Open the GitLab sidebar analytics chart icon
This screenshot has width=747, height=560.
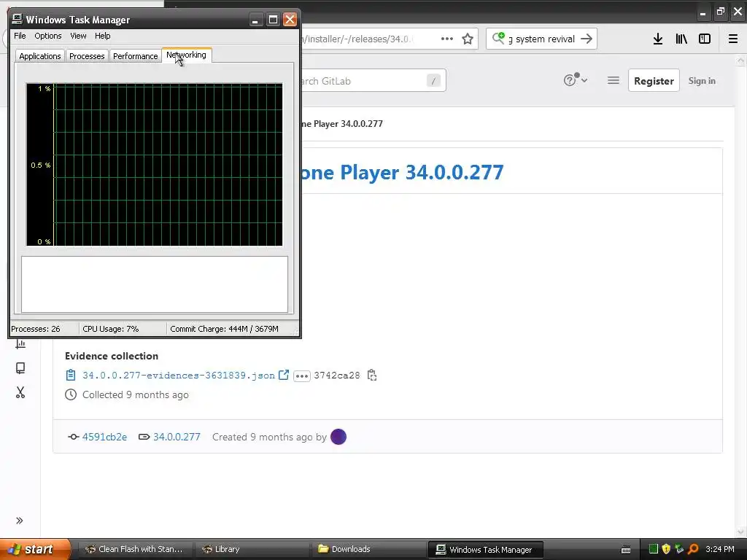[20, 344]
